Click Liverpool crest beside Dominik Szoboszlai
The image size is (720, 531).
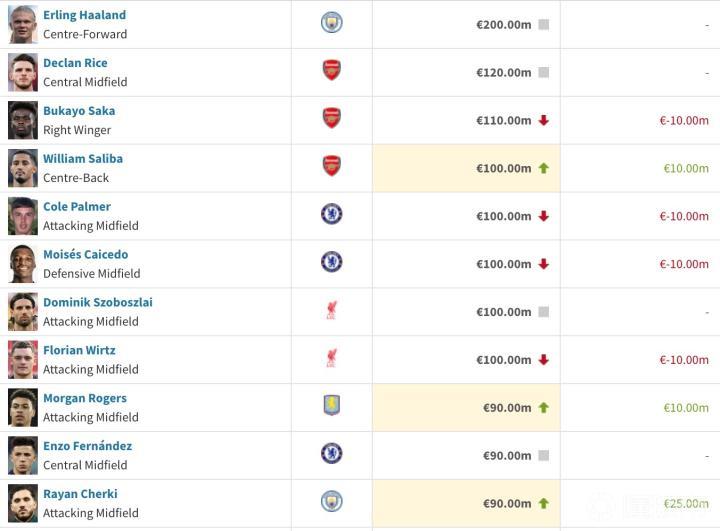tap(332, 310)
